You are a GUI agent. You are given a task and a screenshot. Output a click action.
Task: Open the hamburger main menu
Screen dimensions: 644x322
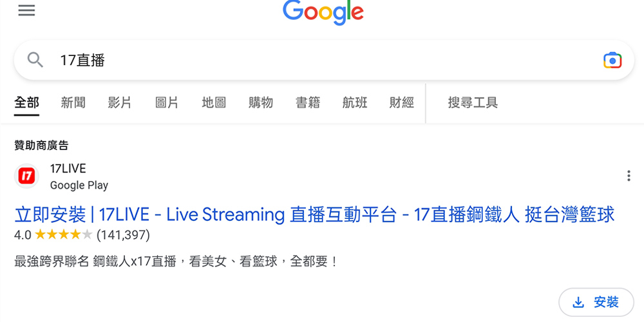[26, 10]
